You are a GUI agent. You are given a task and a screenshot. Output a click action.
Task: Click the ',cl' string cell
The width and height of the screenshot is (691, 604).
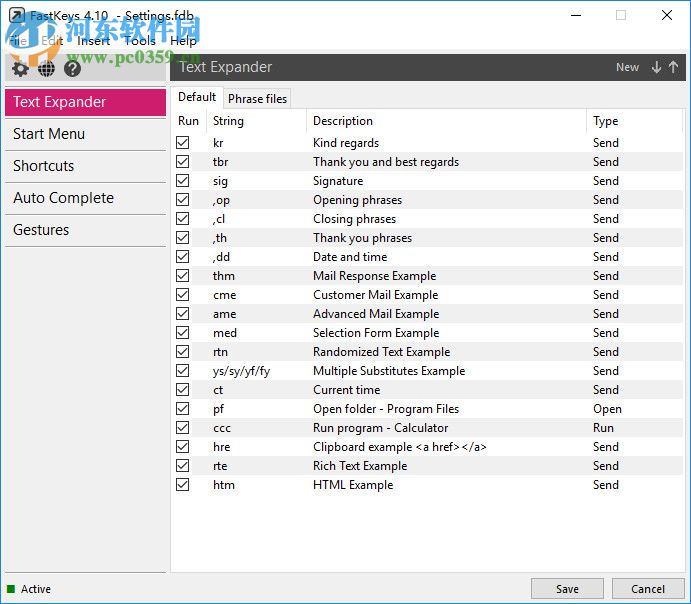click(x=219, y=219)
